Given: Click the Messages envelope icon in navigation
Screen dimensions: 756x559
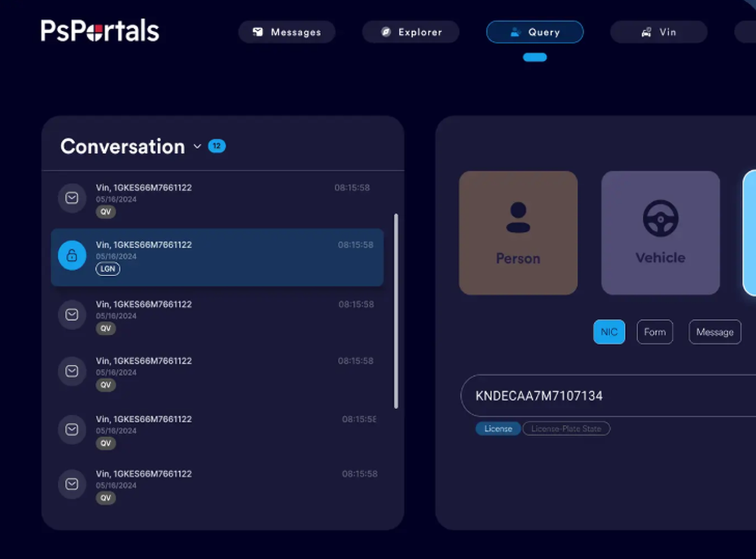Looking at the screenshot, I should coord(258,32).
